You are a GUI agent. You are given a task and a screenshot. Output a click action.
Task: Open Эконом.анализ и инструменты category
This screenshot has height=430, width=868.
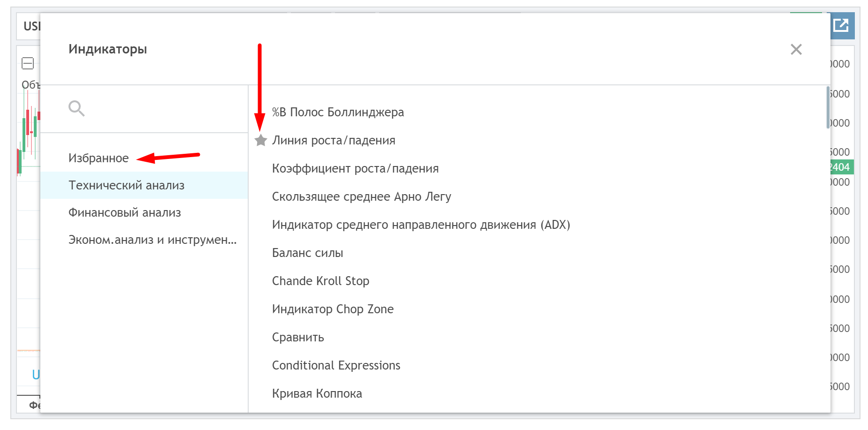(x=152, y=240)
